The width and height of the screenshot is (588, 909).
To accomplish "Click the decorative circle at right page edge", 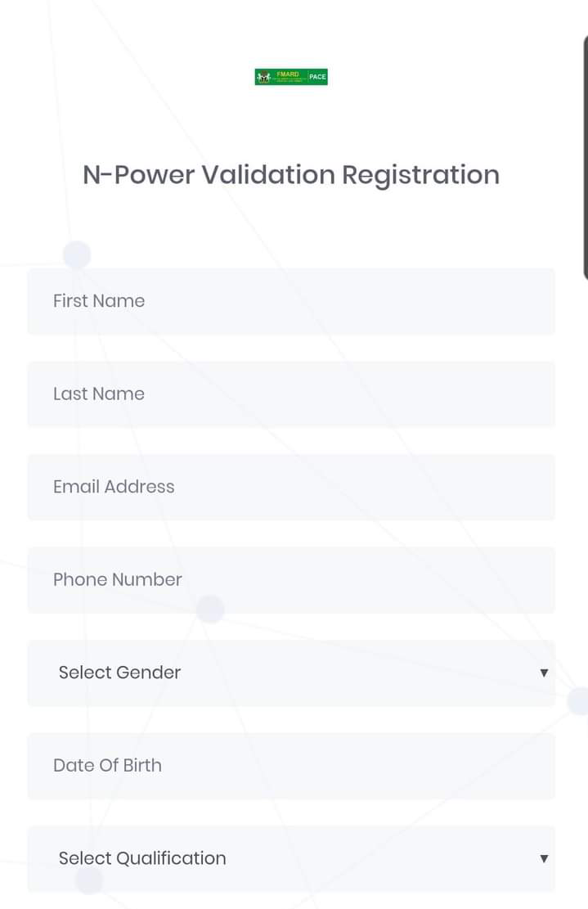I will 579,701.
